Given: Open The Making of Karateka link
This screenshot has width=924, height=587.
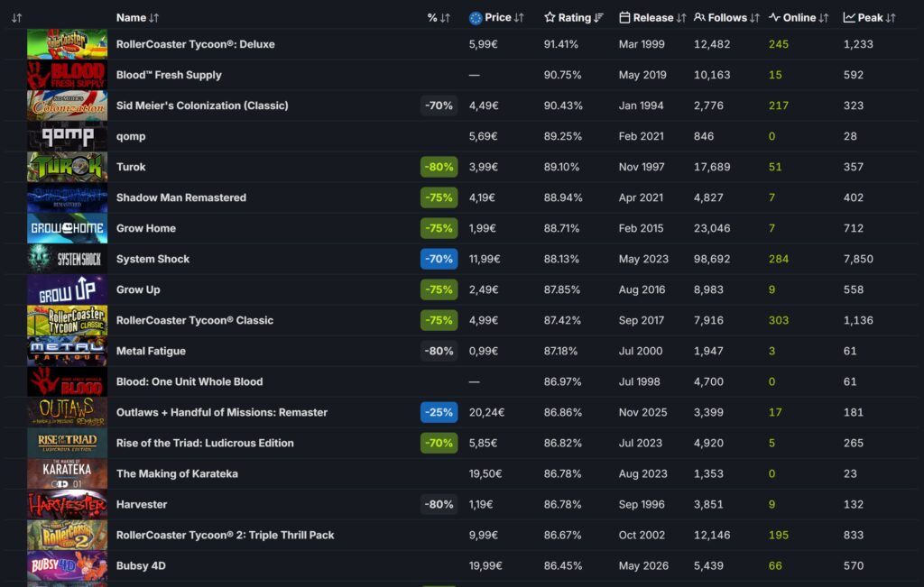Looking at the screenshot, I should (x=177, y=473).
